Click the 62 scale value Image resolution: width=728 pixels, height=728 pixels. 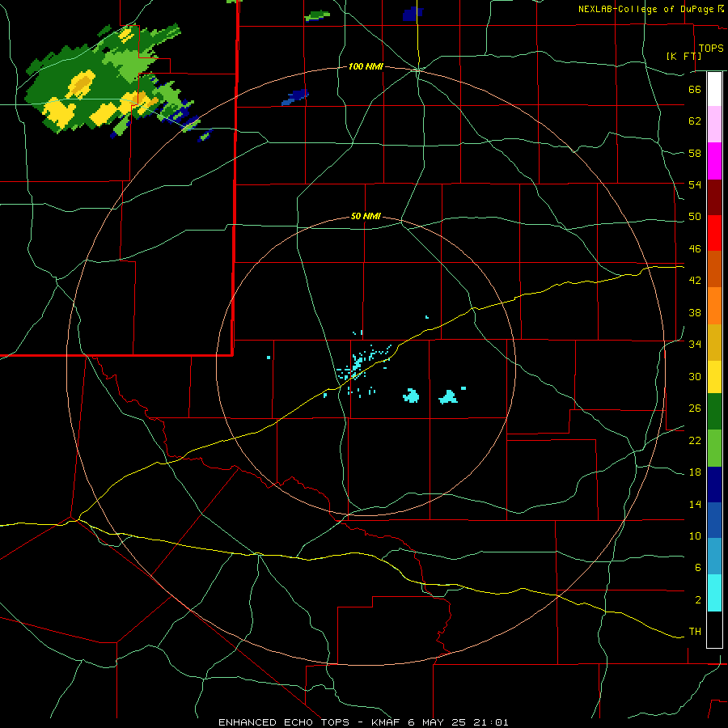coord(695,121)
